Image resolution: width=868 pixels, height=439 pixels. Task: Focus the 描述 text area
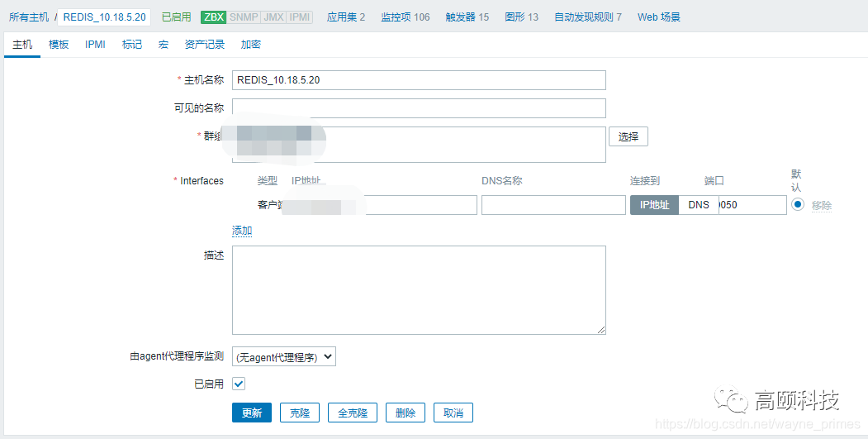click(419, 290)
